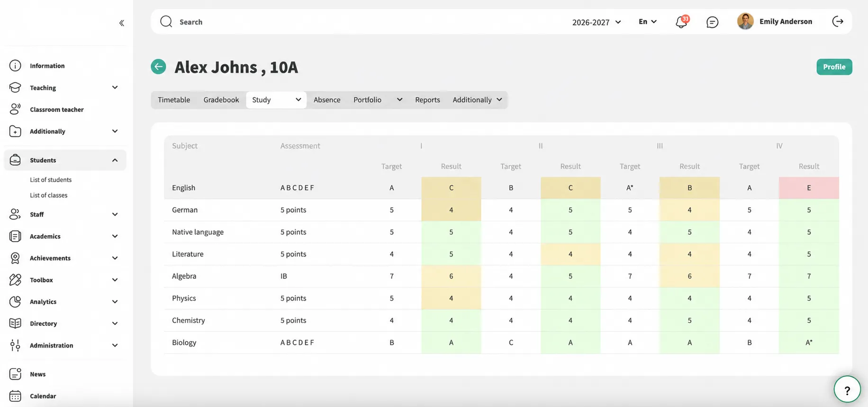Click the Students backpack icon
This screenshot has height=407, width=868.
click(x=15, y=160)
